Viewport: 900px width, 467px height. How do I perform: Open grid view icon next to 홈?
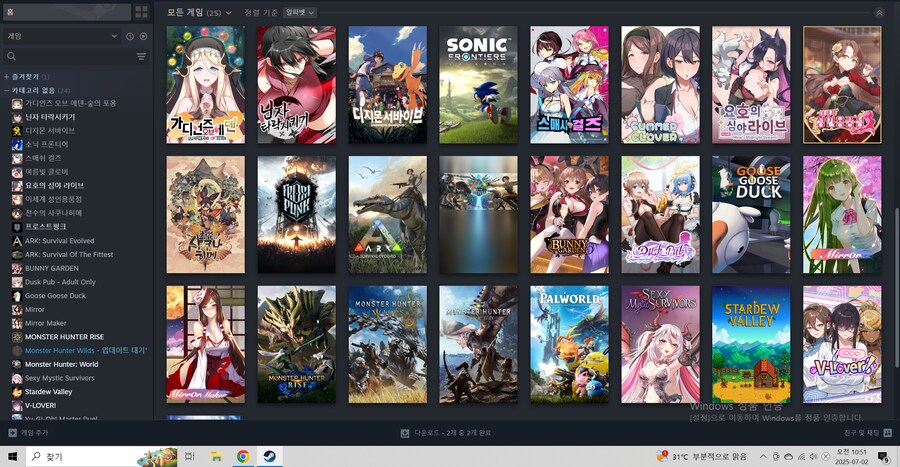(141, 11)
